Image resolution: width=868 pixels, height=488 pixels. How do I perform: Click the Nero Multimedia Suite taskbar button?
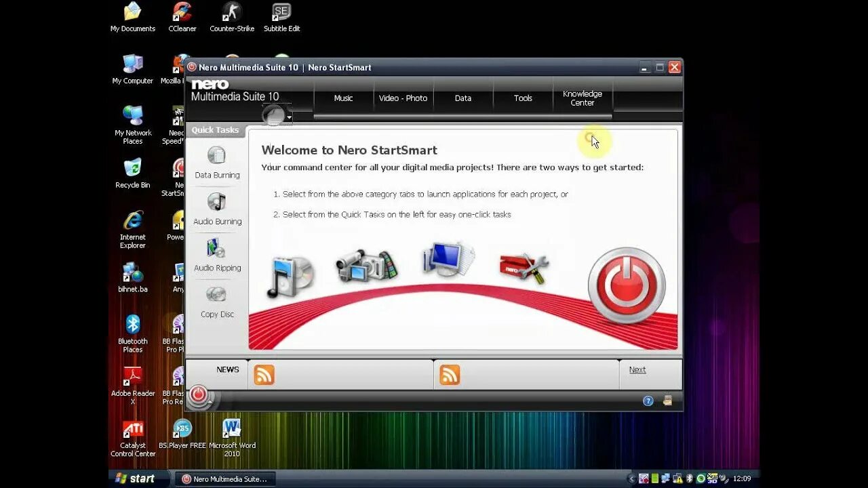coord(224,479)
